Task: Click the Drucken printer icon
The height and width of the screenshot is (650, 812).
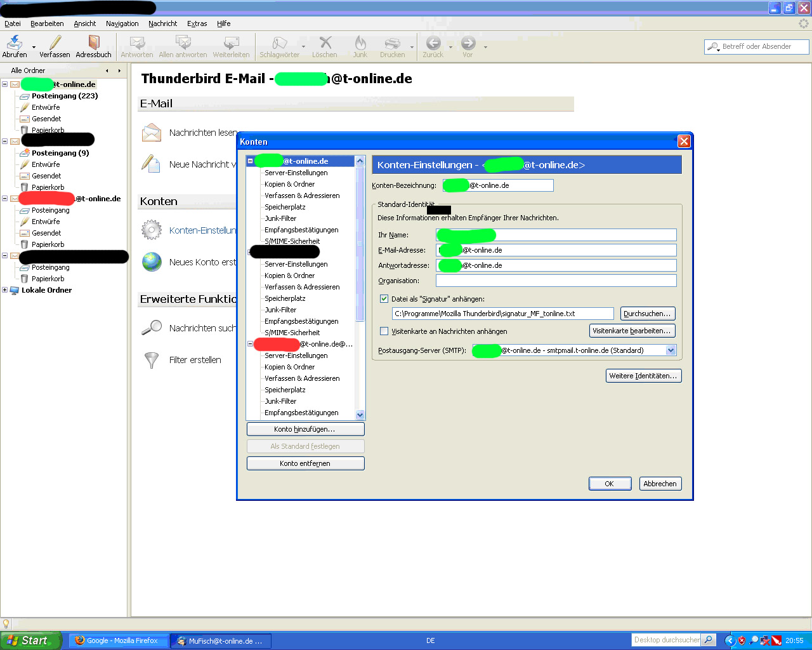Action: 393,43
